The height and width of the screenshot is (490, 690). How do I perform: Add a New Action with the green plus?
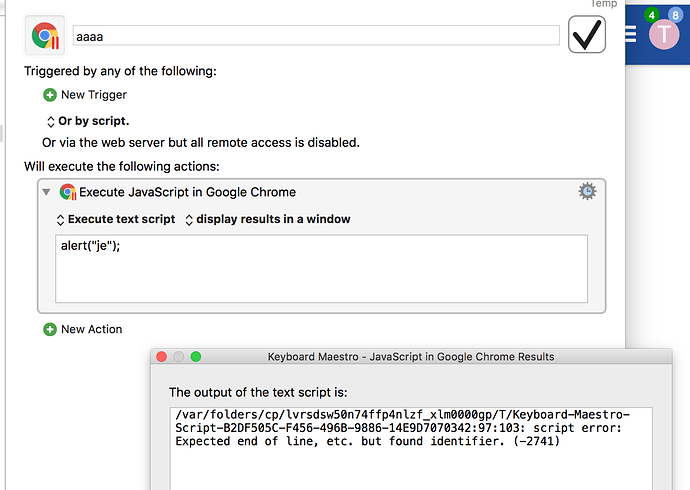(x=50, y=329)
